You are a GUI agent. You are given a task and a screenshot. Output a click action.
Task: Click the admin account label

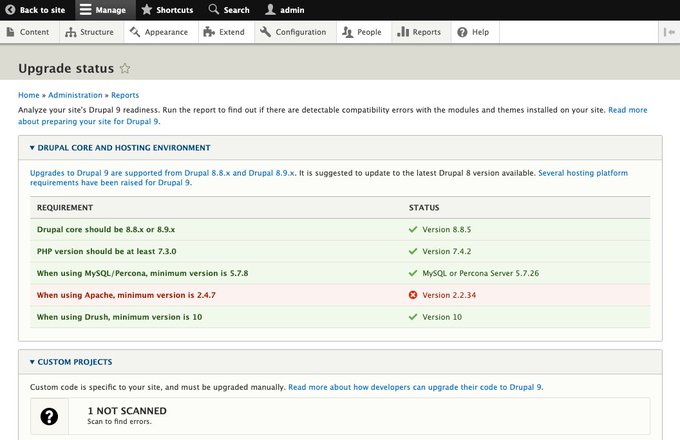tap(292, 10)
